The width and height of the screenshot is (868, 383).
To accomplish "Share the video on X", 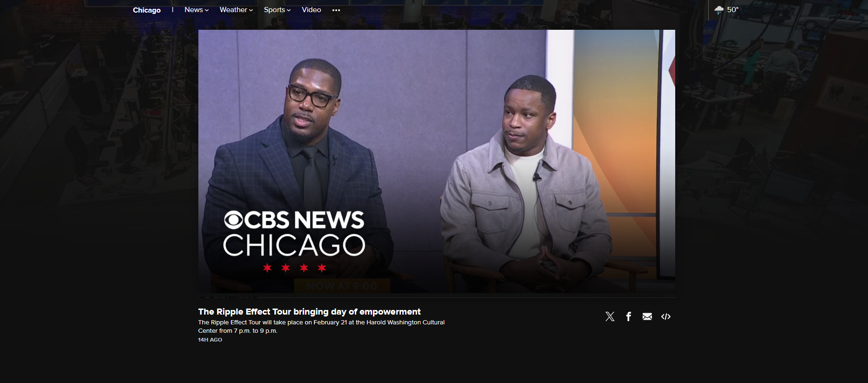I will point(610,316).
